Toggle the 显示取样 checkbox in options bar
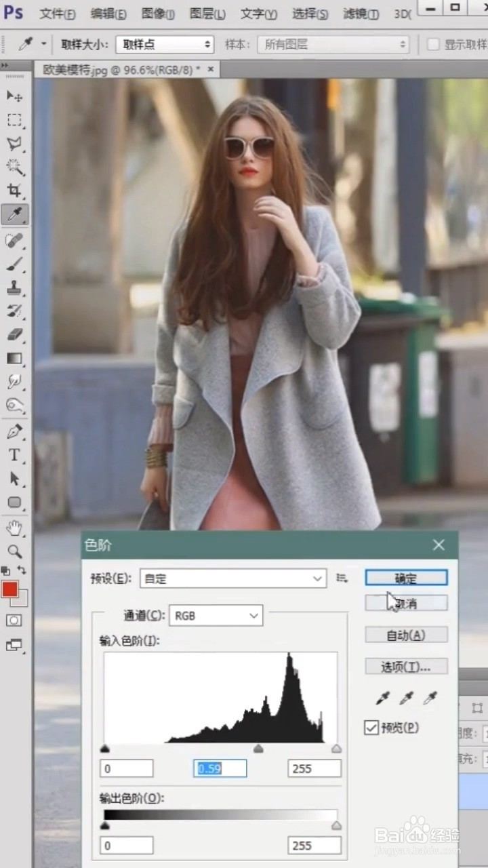The height and width of the screenshot is (868, 488). 433,45
